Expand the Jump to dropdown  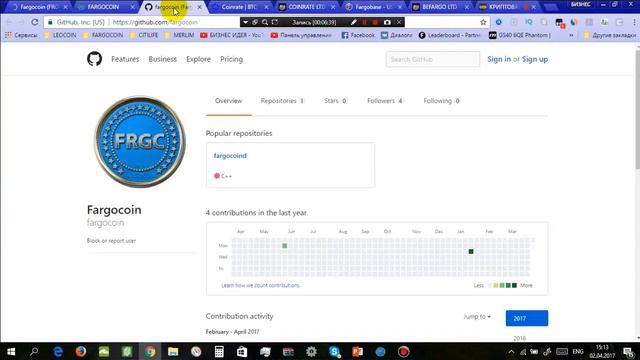pos(477,317)
